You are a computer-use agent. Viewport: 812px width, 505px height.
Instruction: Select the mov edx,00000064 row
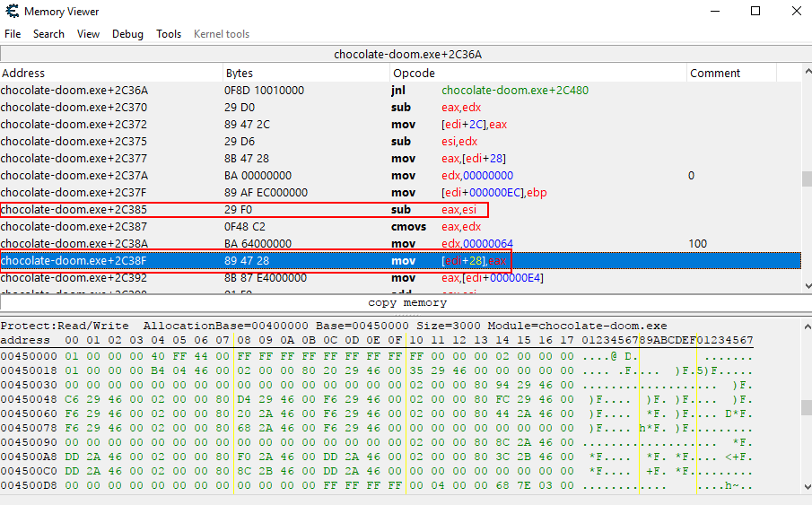pyautogui.click(x=269, y=244)
